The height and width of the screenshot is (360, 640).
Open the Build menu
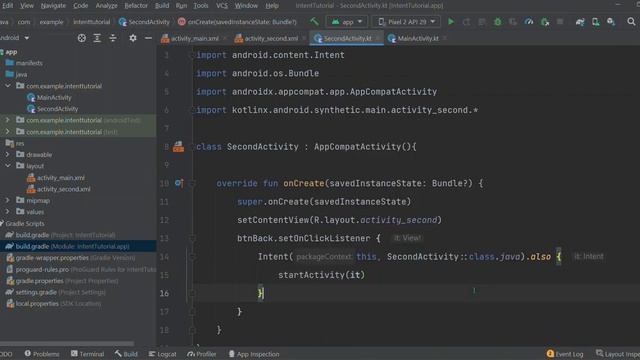click(162, 6)
